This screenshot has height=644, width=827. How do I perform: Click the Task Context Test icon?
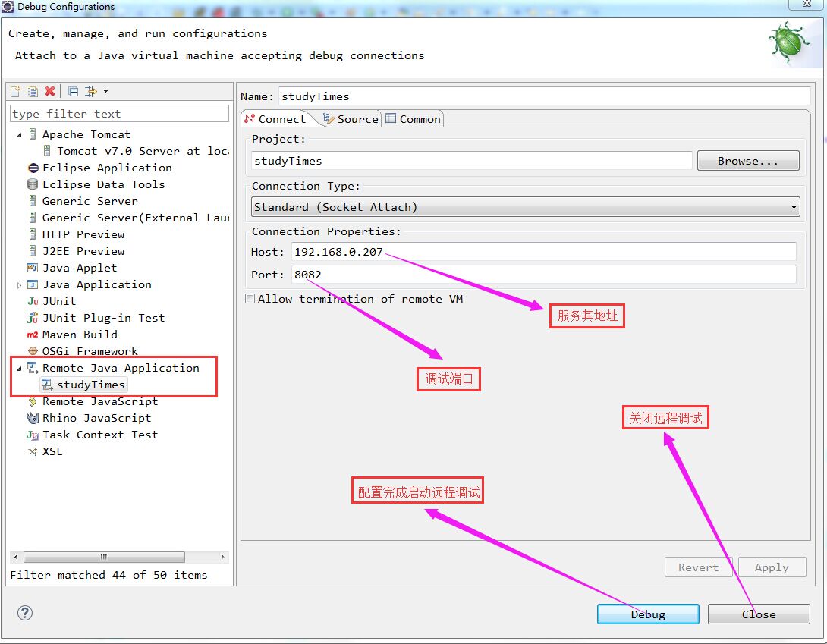[x=33, y=435]
